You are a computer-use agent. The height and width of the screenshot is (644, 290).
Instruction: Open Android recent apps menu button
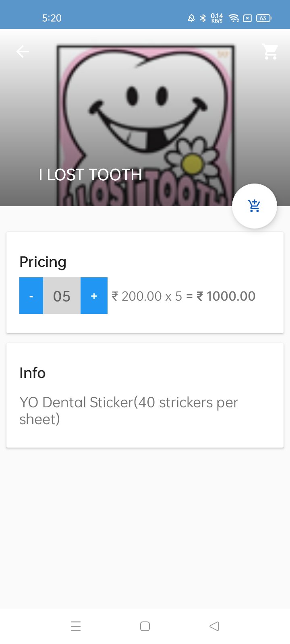coord(76,626)
